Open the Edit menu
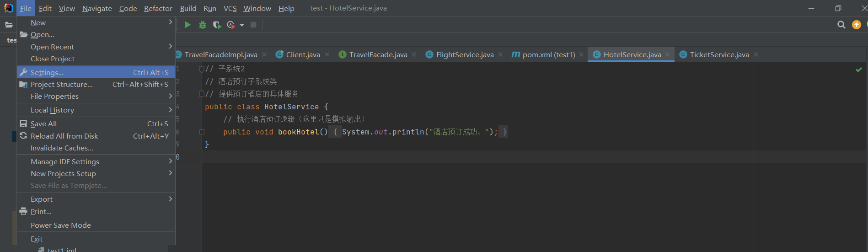Image resolution: width=868 pixels, height=252 pixels. 45,8
